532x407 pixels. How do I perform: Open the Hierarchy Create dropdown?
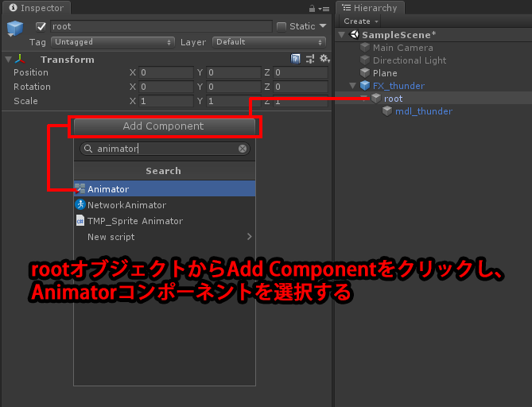361,21
